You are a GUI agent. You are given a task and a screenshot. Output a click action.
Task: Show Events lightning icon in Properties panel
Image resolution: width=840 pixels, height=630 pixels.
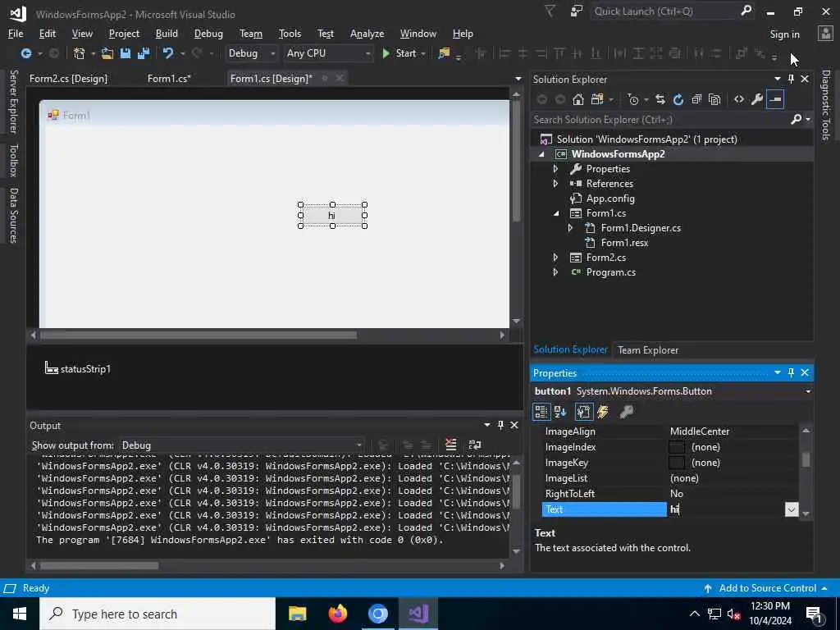[x=603, y=412]
